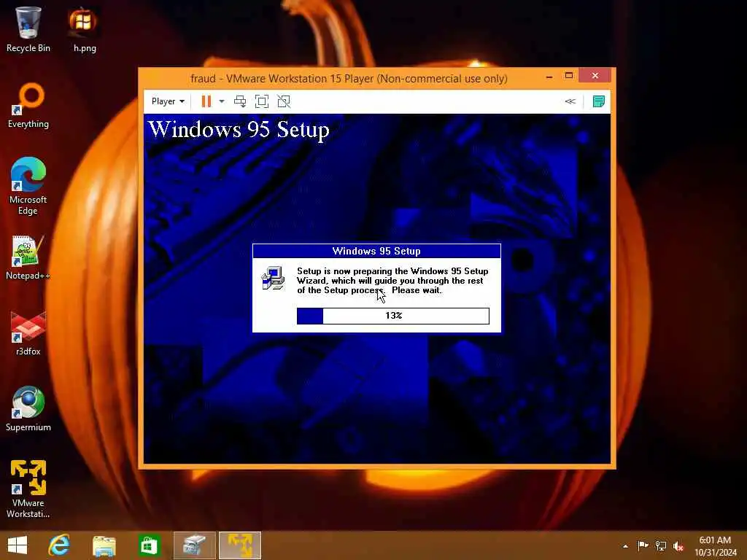Close the VMware Player window
This screenshot has height=560, width=747.
click(595, 76)
